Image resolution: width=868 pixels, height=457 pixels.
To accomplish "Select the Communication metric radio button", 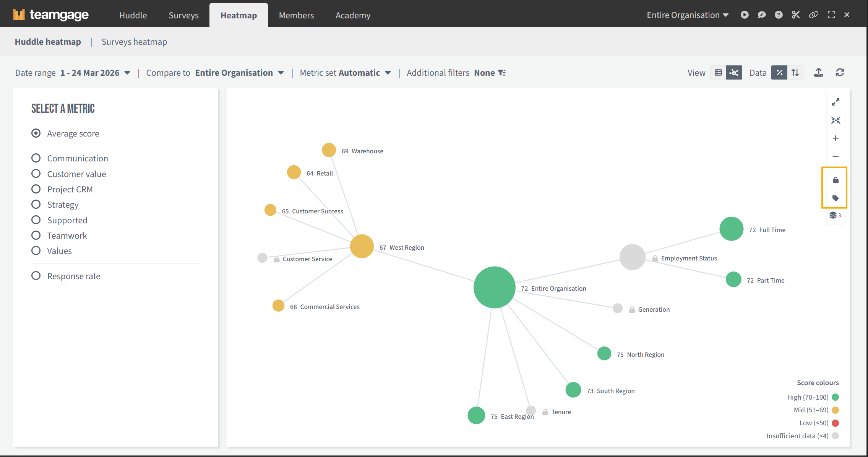I will pyautogui.click(x=36, y=158).
